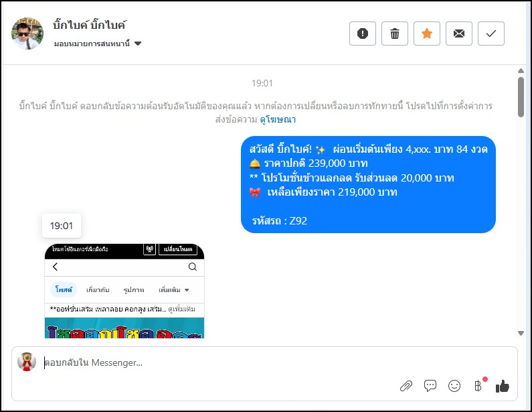Mark conversation done with checkmark button

491,33
